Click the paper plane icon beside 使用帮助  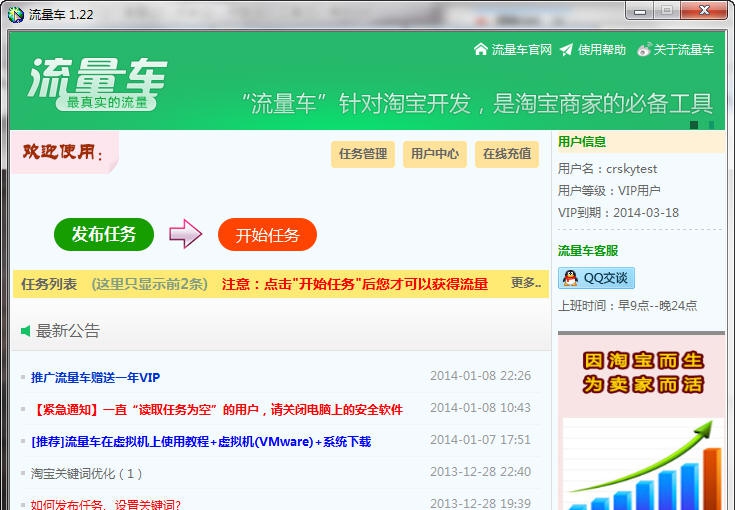click(x=566, y=49)
